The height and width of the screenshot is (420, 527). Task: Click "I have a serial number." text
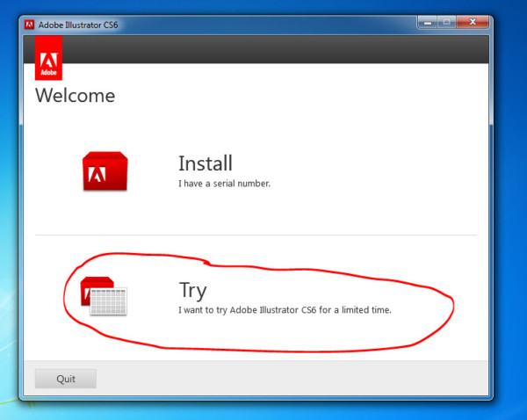224,184
